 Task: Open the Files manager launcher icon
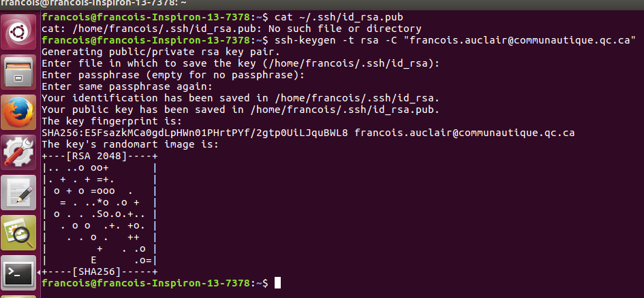tap(18, 73)
